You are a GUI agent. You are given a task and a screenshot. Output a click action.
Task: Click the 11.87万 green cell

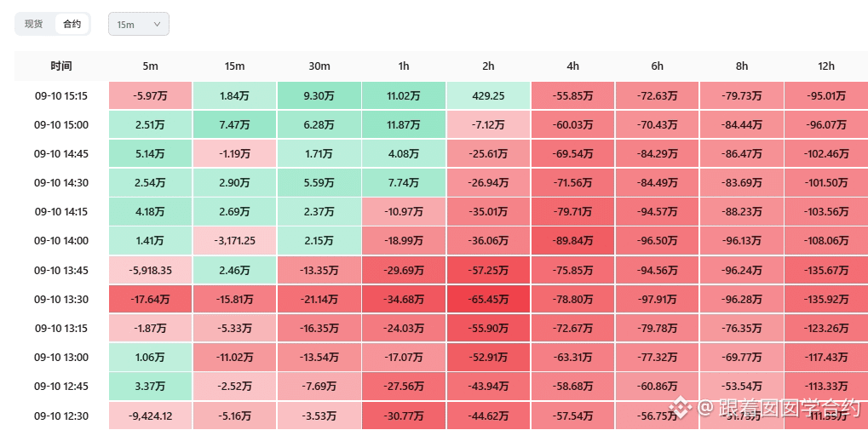(x=404, y=125)
